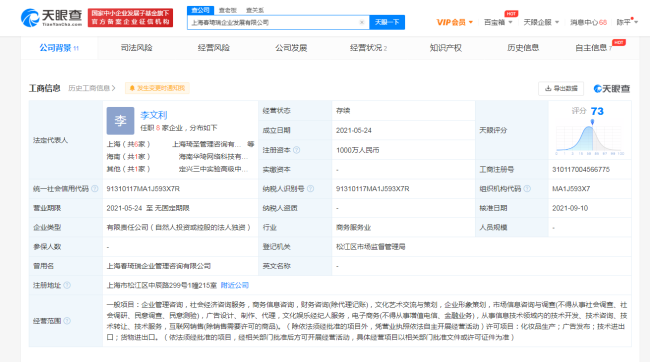Image resolution: width=650 pixels, height=362 pixels.
Task: Click the 李 avatar thumbnail
Action: click(x=120, y=121)
